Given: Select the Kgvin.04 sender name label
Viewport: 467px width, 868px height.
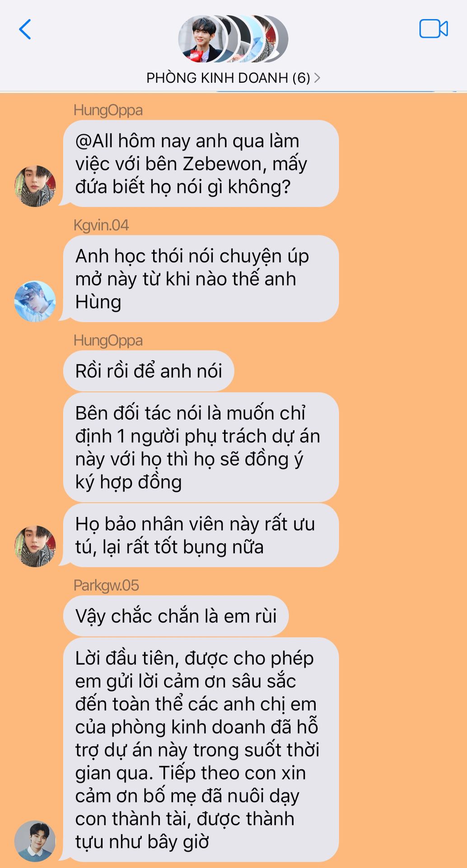Looking at the screenshot, I should tap(101, 225).
